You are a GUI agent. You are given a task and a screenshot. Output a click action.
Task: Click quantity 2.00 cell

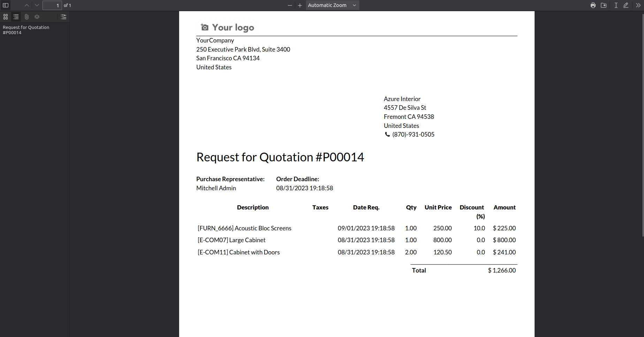(x=411, y=252)
